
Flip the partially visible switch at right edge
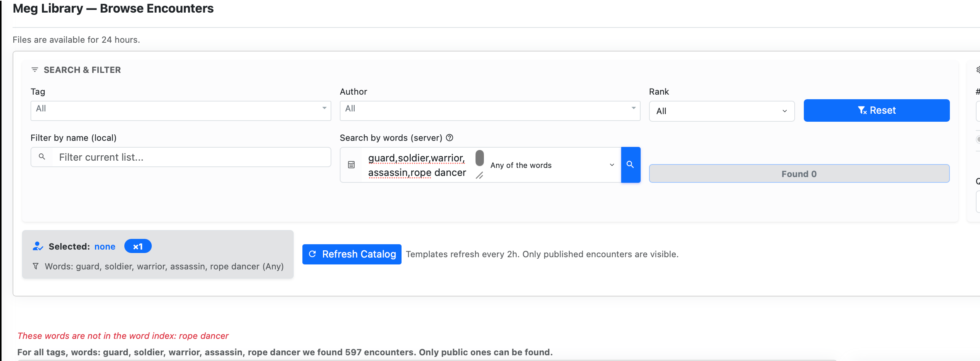point(977,139)
